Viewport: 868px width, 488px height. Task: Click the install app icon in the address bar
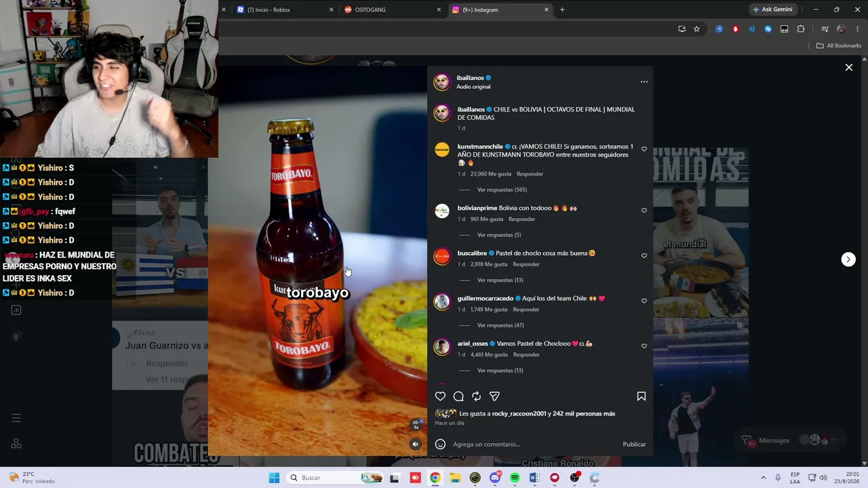tap(682, 29)
